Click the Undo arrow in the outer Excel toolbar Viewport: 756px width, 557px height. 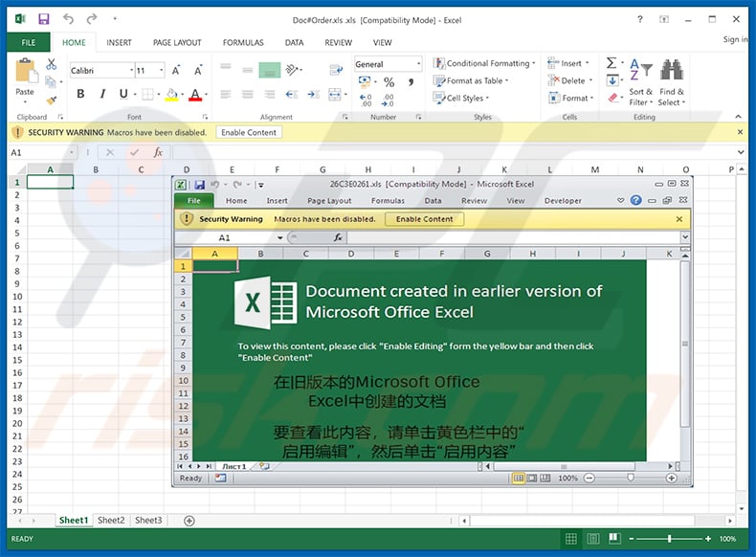click(68, 19)
